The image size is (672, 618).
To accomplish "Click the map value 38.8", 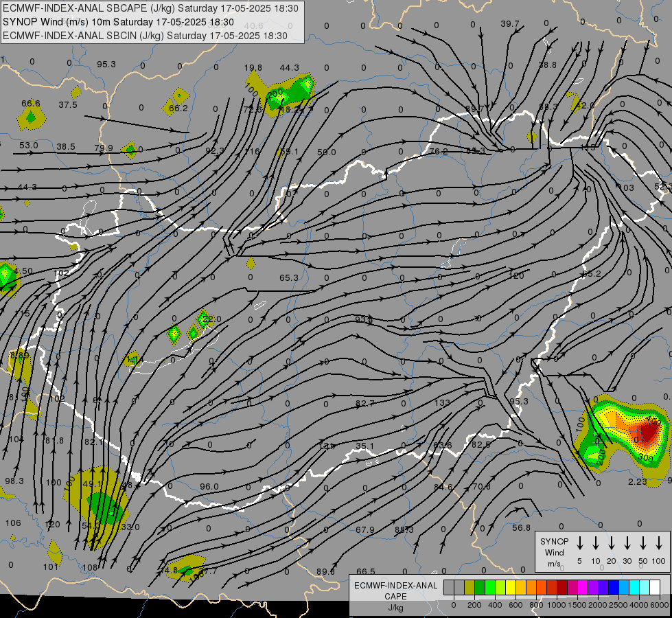I will coord(547,65).
